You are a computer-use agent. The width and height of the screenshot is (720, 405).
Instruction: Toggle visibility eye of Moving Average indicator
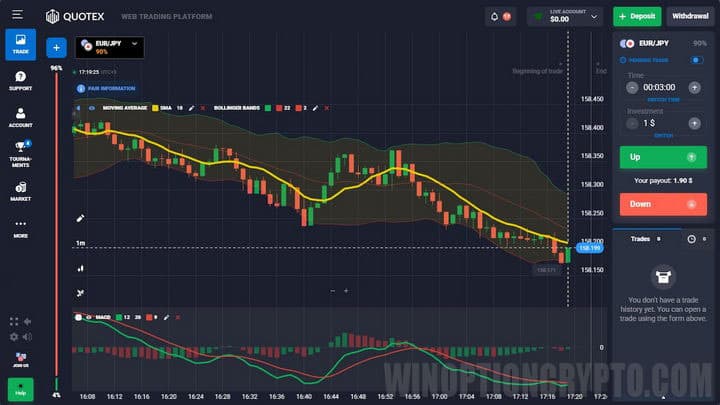coord(91,107)
